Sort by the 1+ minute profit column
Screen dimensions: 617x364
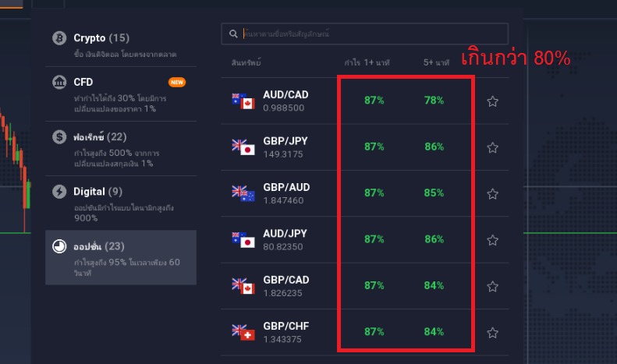coord(367,62)
